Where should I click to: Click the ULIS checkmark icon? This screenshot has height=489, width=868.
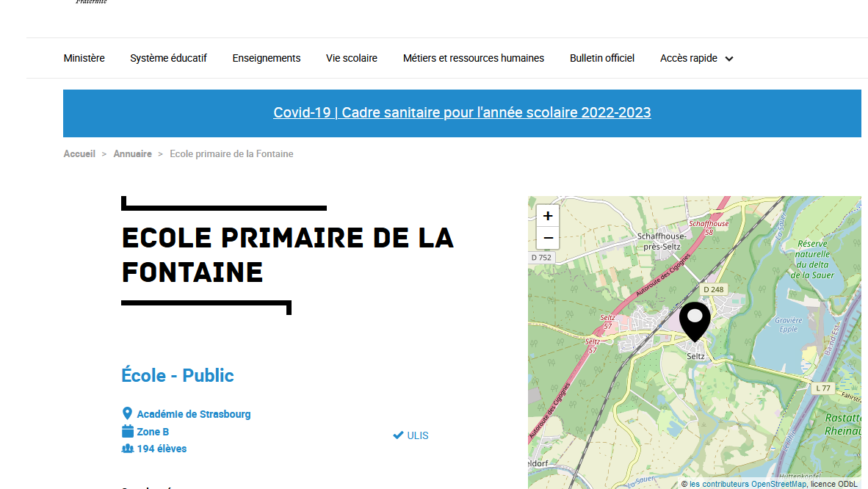point(398,435)
